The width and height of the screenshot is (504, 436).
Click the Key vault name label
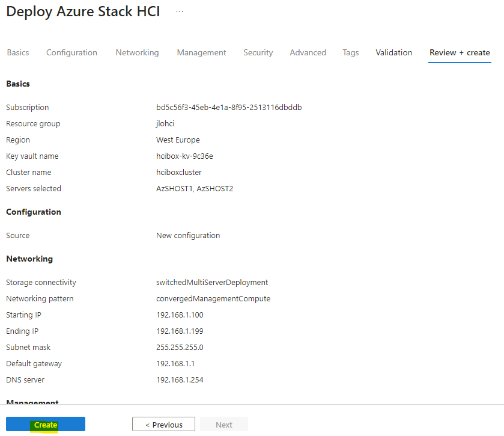(x=32, y=156)
